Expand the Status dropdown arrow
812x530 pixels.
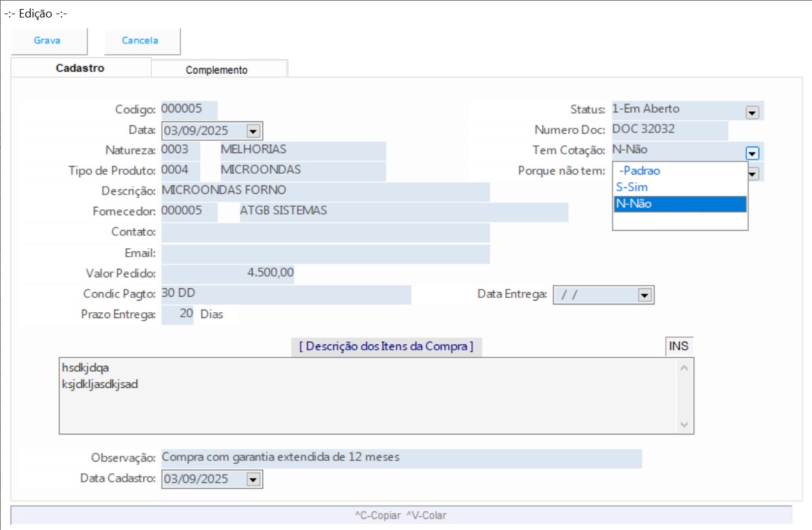[x=752, y=112]
